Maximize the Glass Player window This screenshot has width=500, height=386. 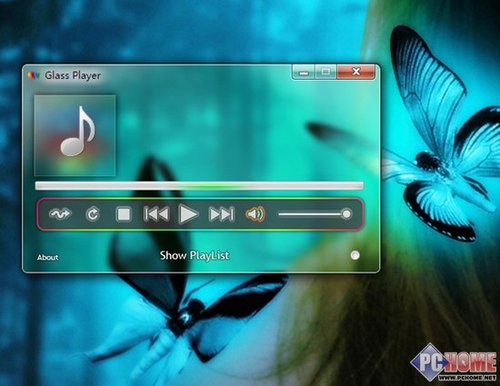326,72
